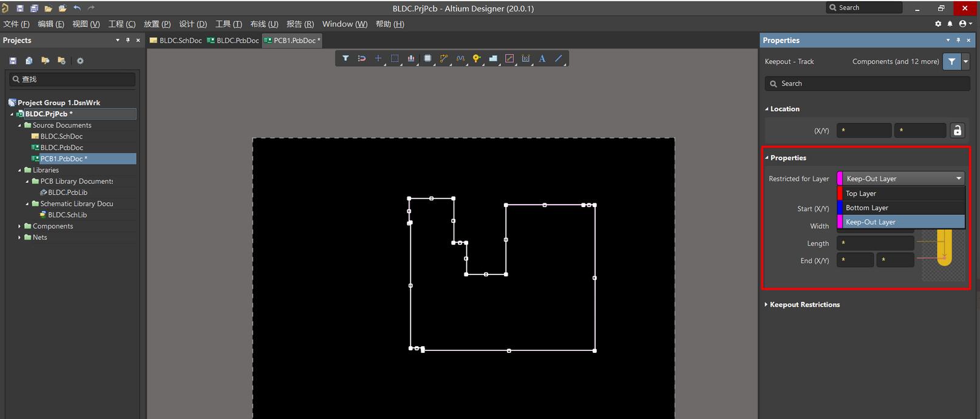Click the Save icon in the title bar
This screenshot has width=980, height=419.
pyautogui.click(x=20, y=9)
